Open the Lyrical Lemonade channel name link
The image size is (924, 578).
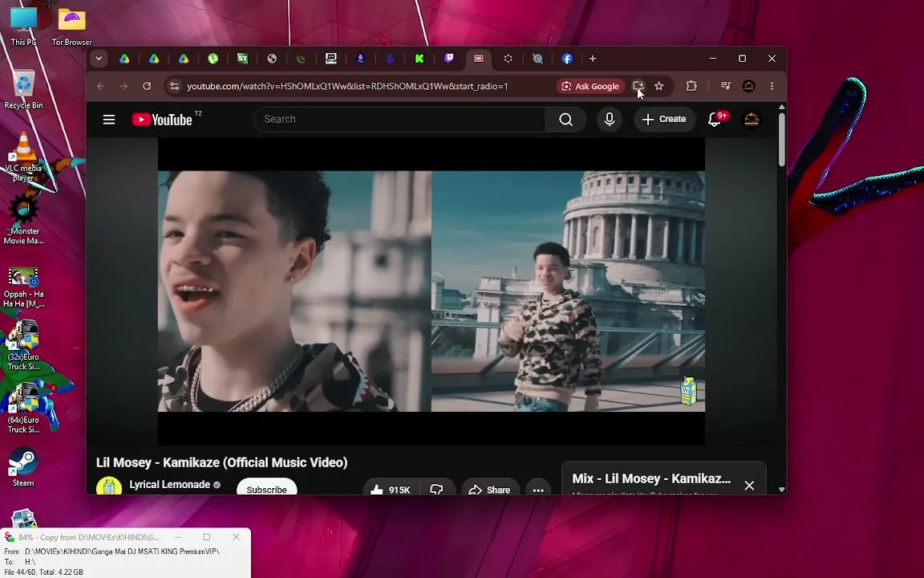tap(170, 484)
